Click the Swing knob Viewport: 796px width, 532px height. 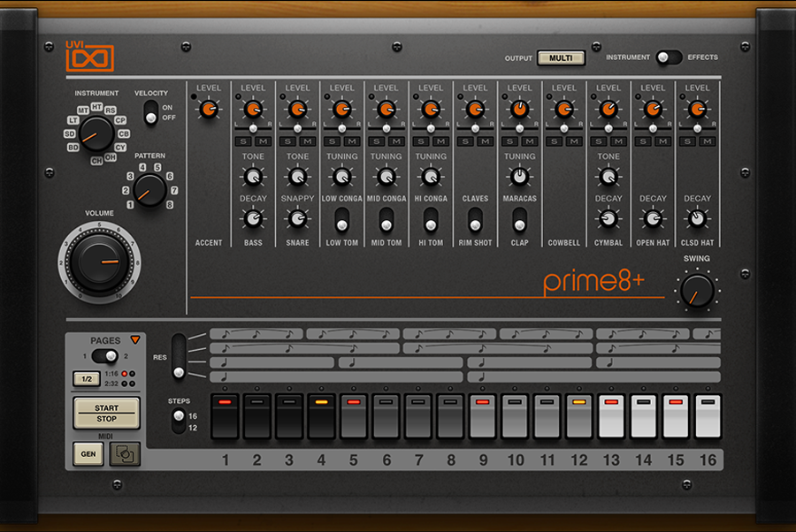pyautogui.click(x=697, y=291)
